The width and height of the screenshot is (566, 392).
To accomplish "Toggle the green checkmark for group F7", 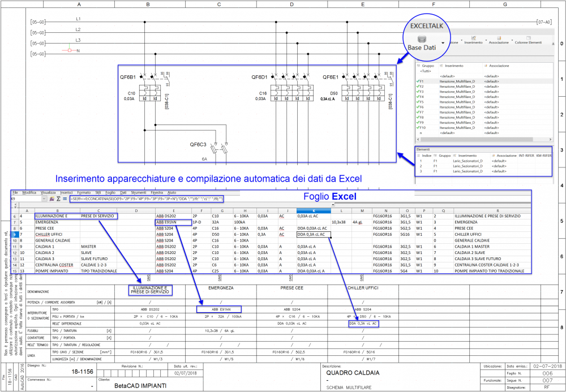I will 418,112.
